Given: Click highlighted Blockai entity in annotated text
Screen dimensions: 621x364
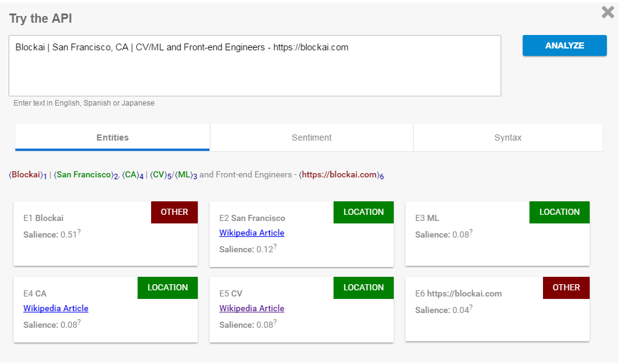Looking at the screenshot, I should [x=26, y=175].
